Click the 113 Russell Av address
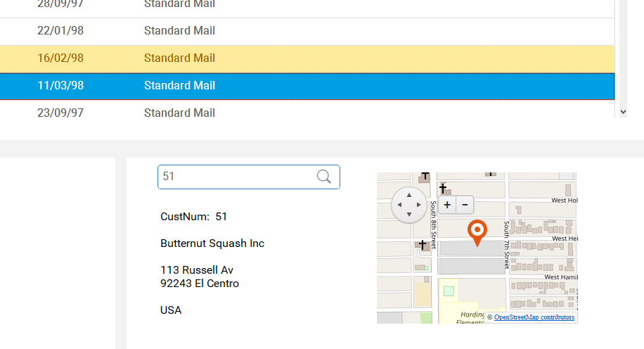This screenshot has width=644, height=349. 197,270
